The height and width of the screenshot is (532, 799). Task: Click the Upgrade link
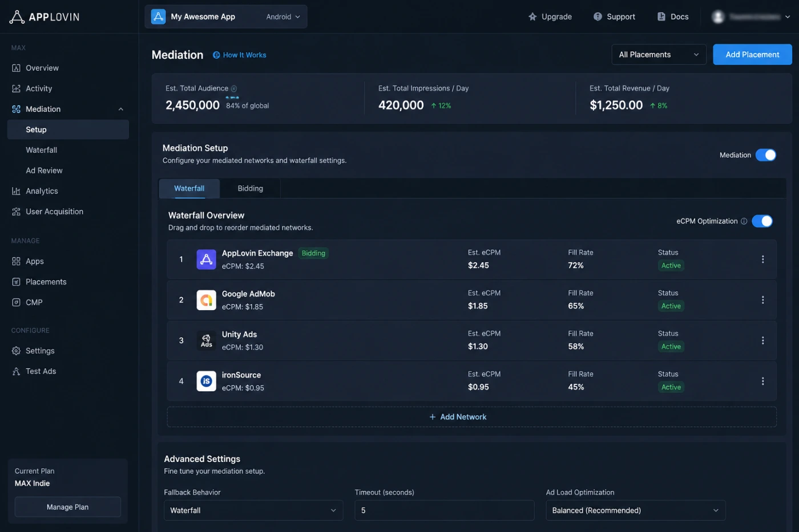tap(550, 17)
